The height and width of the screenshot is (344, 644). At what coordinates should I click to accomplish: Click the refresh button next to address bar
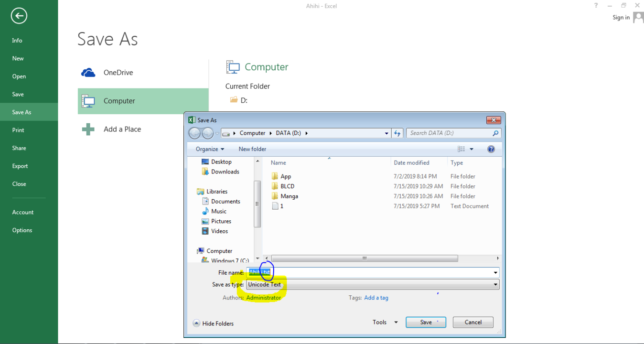pyautogui.click(x=397, y=133)
